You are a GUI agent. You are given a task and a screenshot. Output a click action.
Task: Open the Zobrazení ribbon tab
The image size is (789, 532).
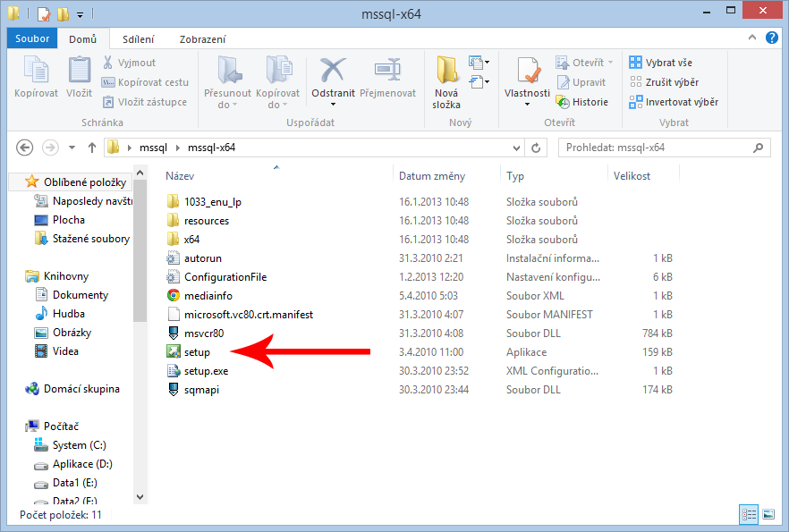pyautogui.click(x=202, y=39)
